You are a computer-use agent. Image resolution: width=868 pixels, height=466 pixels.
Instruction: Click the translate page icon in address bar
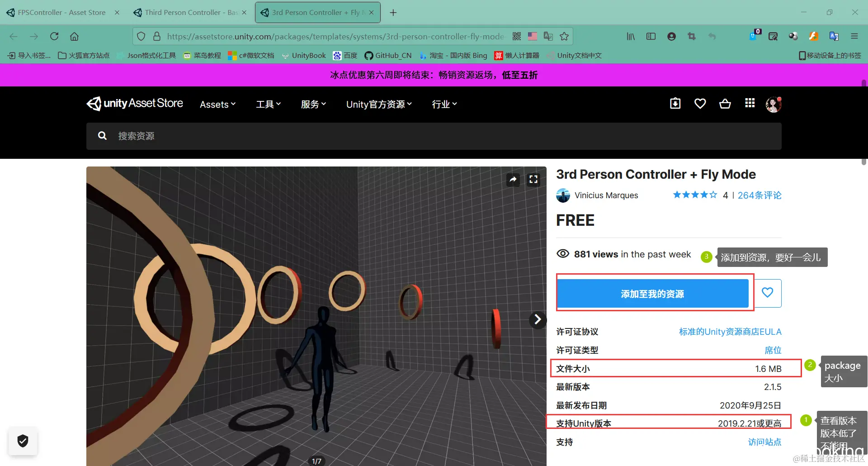(548, 36)
